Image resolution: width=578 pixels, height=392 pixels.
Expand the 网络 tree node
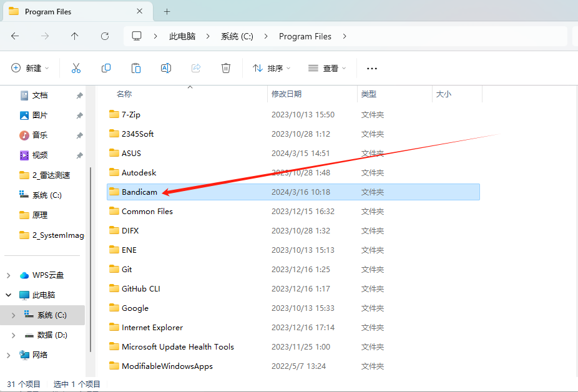[x=9, y=355]
